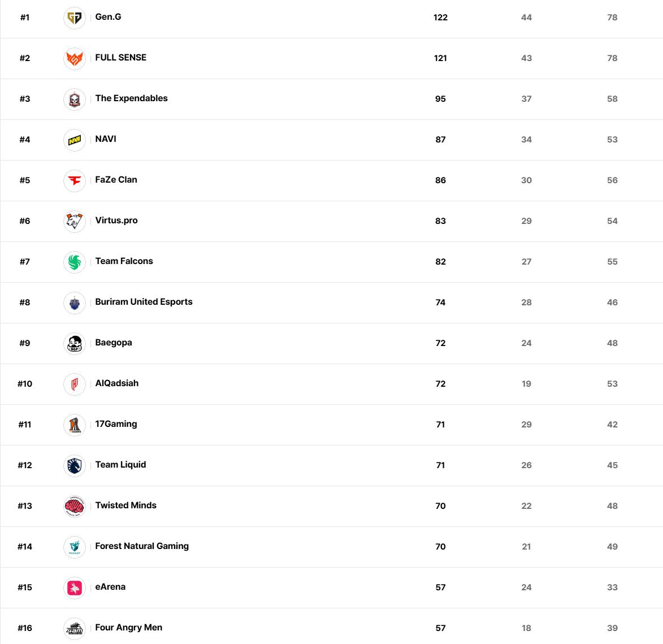Click the eArena pink logo
663x644 pixels.
click(x=75, y=587)
